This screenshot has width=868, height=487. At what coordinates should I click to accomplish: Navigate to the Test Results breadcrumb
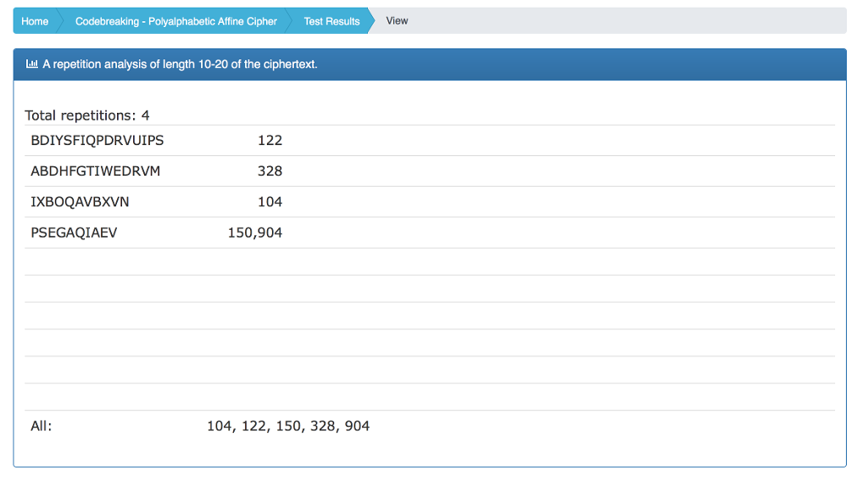point(331,21)
